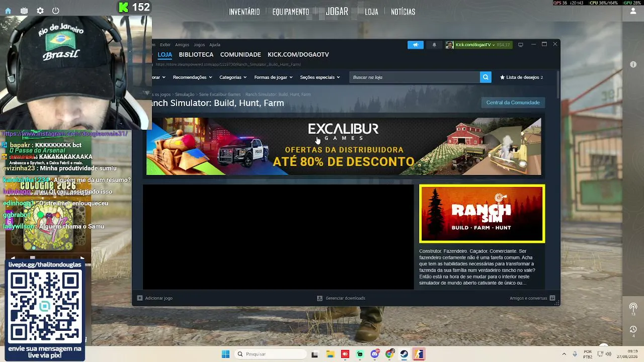644x362 pixels.
Task: Open Lista de desejos wishlist
Action: [521, 77]
